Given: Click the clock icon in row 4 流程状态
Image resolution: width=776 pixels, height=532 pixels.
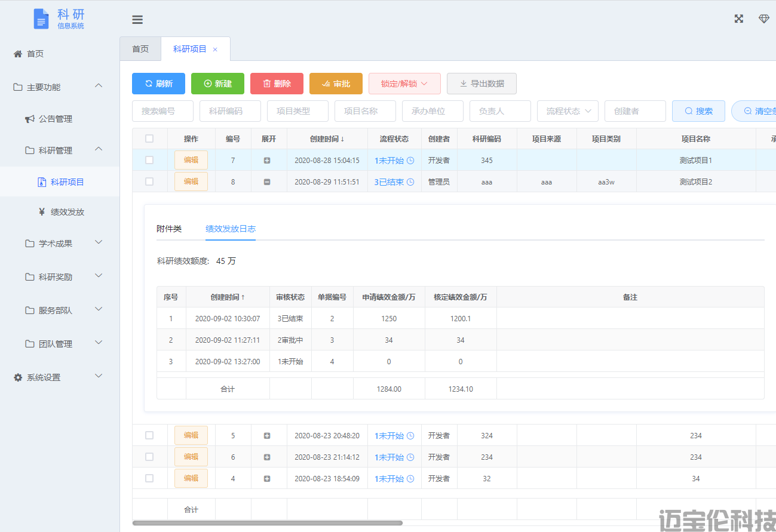Looking at the screenshot, I should click(x=410, y=479).
